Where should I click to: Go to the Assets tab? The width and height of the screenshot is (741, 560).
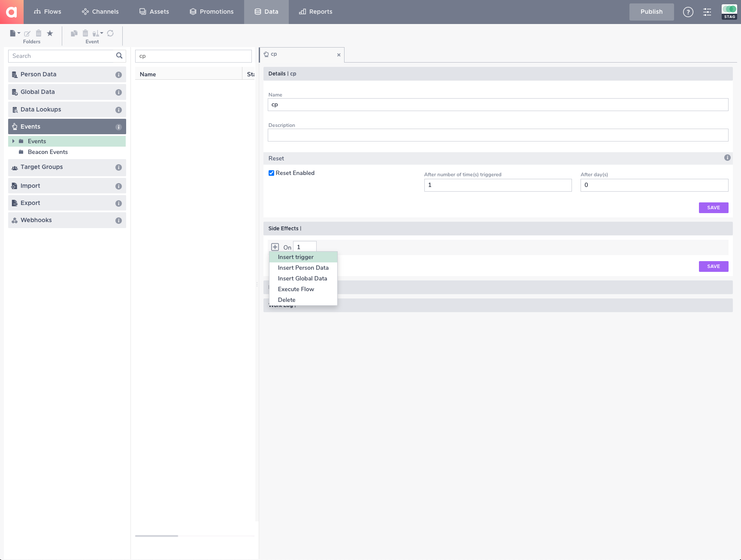[154, 12]
